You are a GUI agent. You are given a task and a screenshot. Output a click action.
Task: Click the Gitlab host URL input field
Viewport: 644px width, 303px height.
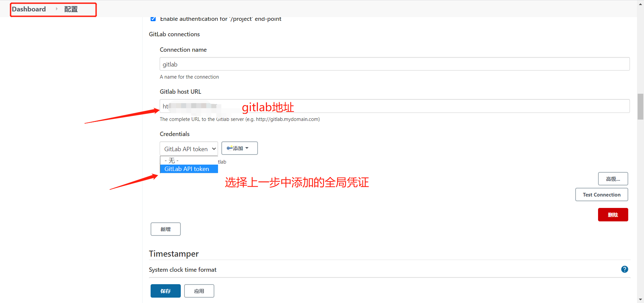[x=335, y=106]
